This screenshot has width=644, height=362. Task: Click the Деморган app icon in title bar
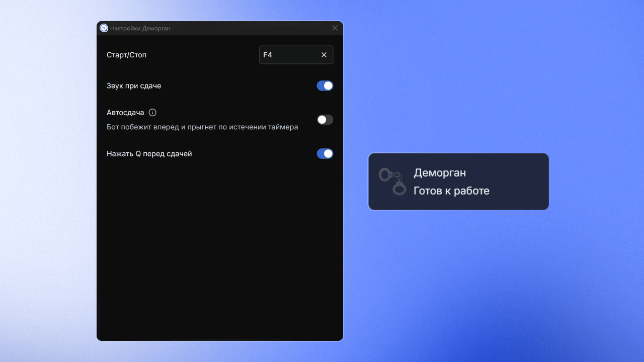[x=104, y=28]
